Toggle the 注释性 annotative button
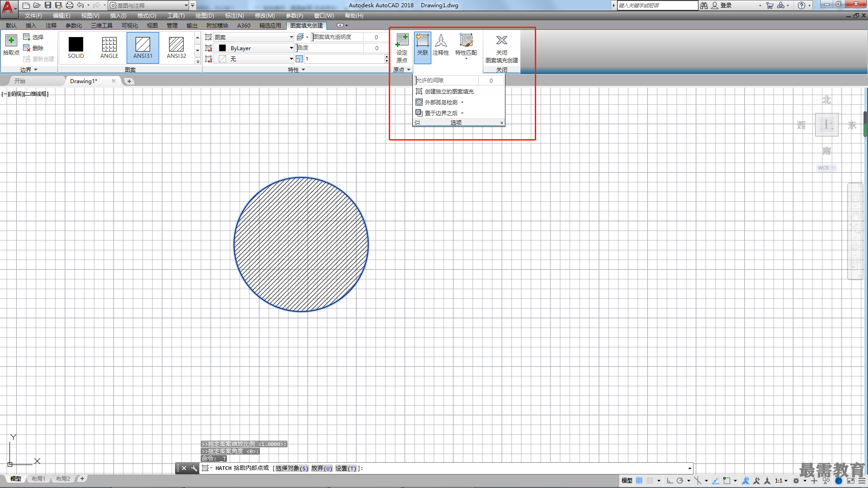This screenshot has height=488, width=868. coord(441,45)
